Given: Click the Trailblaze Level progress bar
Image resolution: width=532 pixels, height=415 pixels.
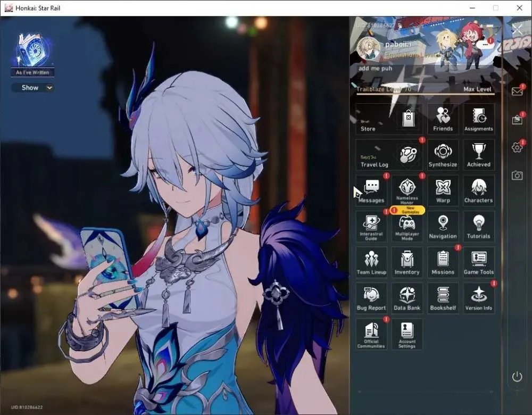Looking at the screenshot, I should click(425, 94).
